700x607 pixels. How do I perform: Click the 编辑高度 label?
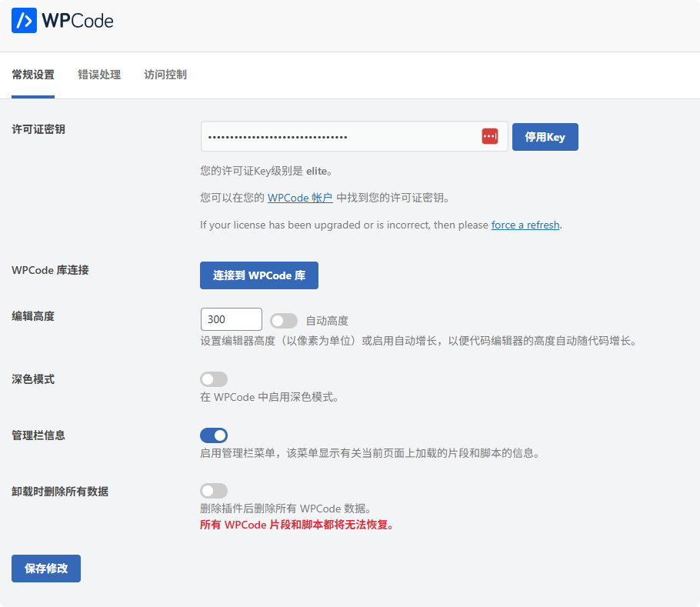33,316
